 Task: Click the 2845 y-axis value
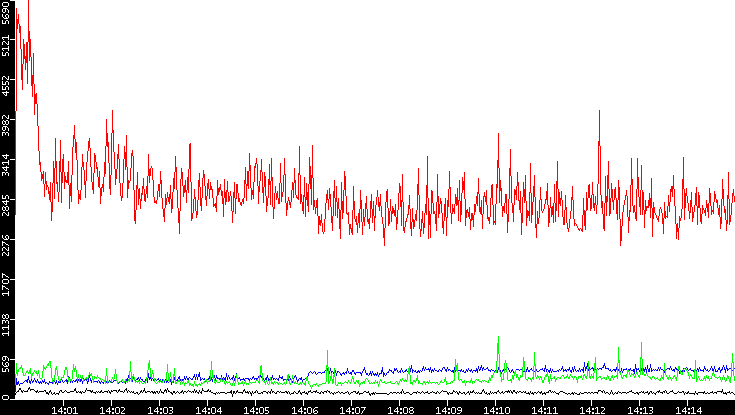pyautogui.click(x=5, y=206)
